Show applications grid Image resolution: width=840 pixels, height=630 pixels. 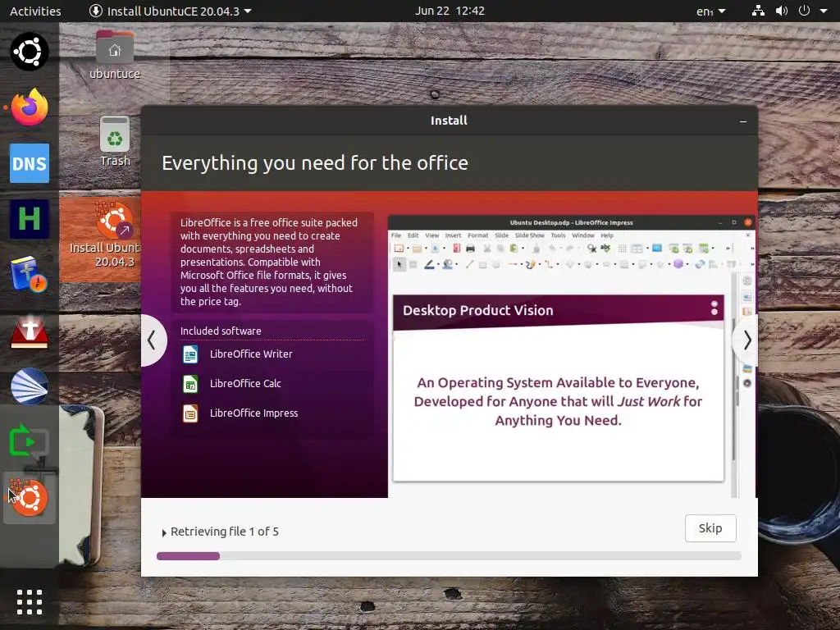pos(30,602)
